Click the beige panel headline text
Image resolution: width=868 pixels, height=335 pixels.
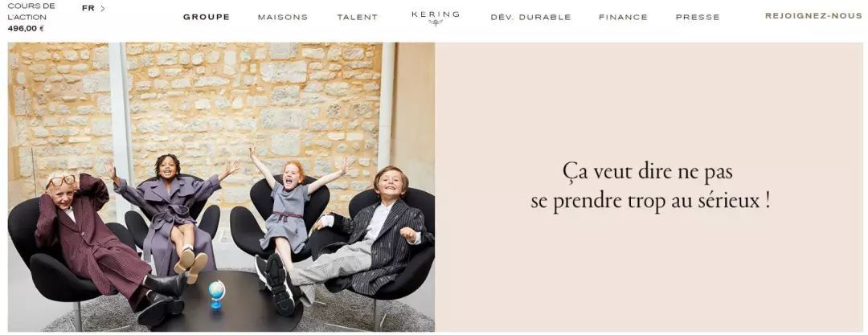(x=650, y=186)
